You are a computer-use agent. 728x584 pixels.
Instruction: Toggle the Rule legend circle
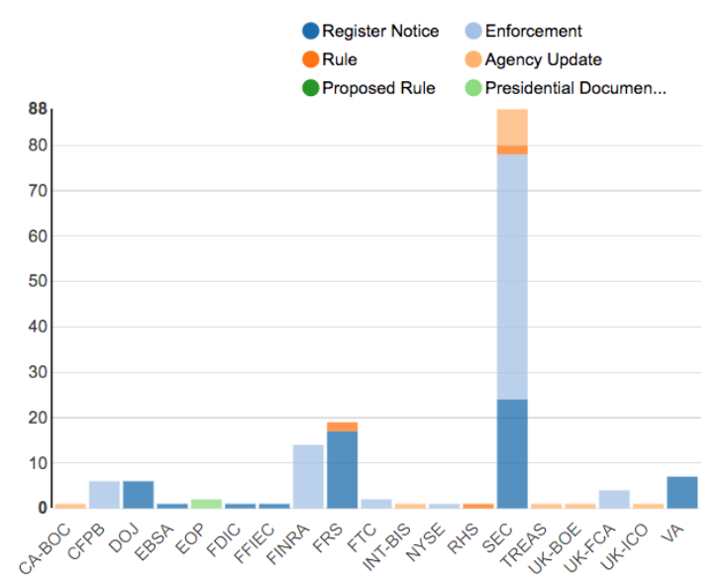[x=311, y=59]
